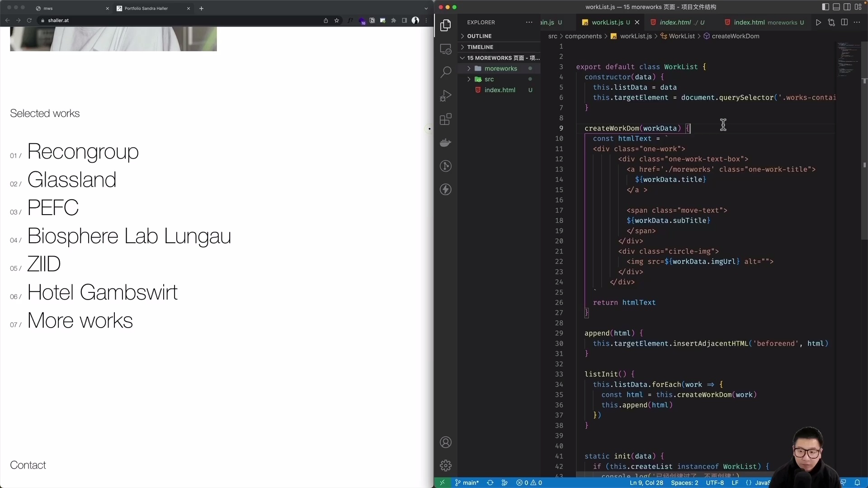The height and width of the screenshot is (488, 868).
Task: Open the Manage gear icon
Action: click(x=446, y=465)
